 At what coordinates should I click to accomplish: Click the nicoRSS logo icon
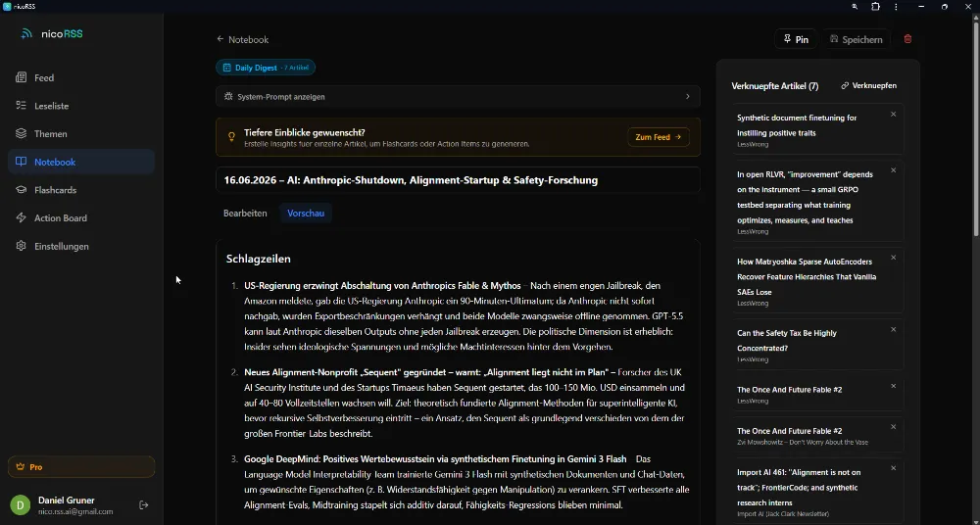click(26, 33)
